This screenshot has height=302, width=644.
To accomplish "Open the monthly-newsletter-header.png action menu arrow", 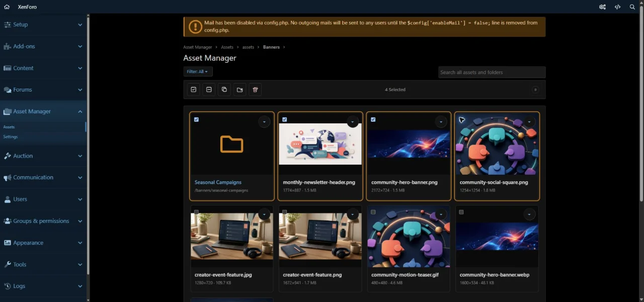I will coord(353,122).
